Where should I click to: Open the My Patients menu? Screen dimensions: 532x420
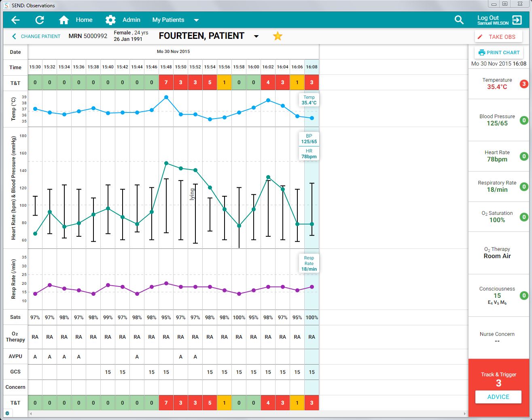click(x=168, y=20)
